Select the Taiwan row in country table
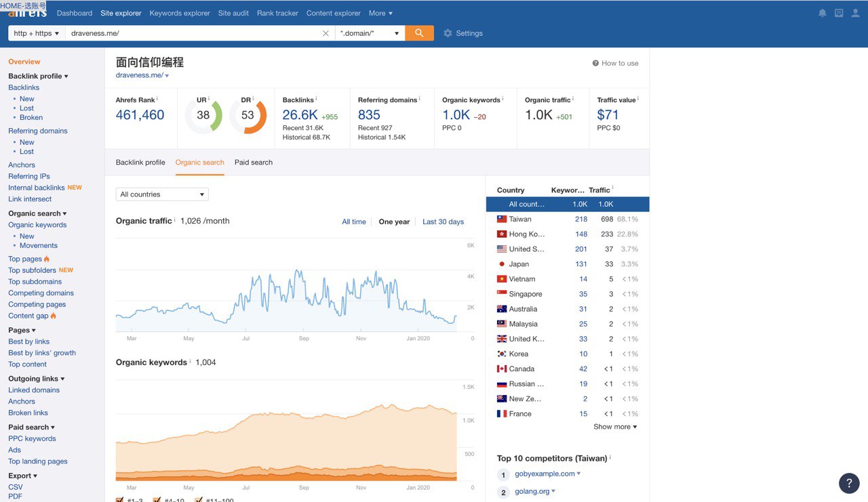 click(x=520, y=219)
